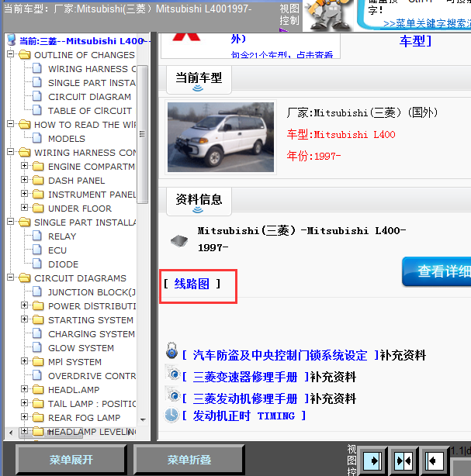This screenshot has width=471, height=476.
Task: Open the RELAY page
Action: pyautogui.click(x=62, y=236)
